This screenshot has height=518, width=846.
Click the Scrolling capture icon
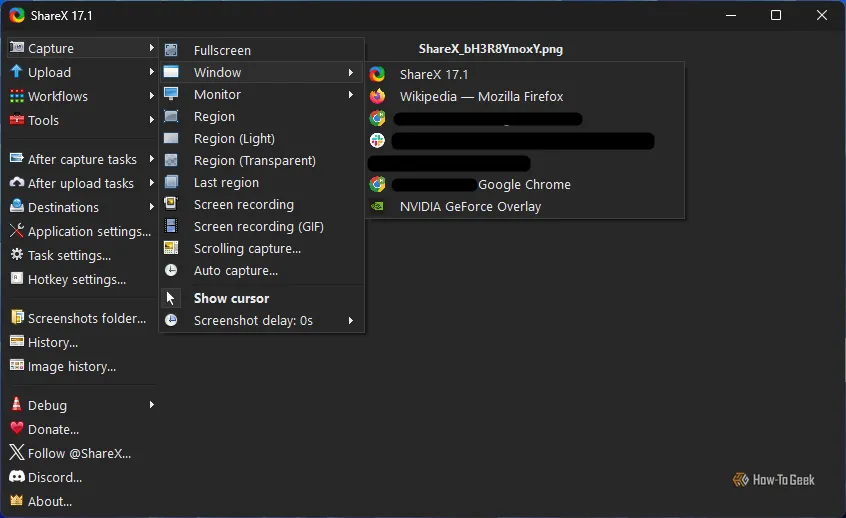[171, 248]
